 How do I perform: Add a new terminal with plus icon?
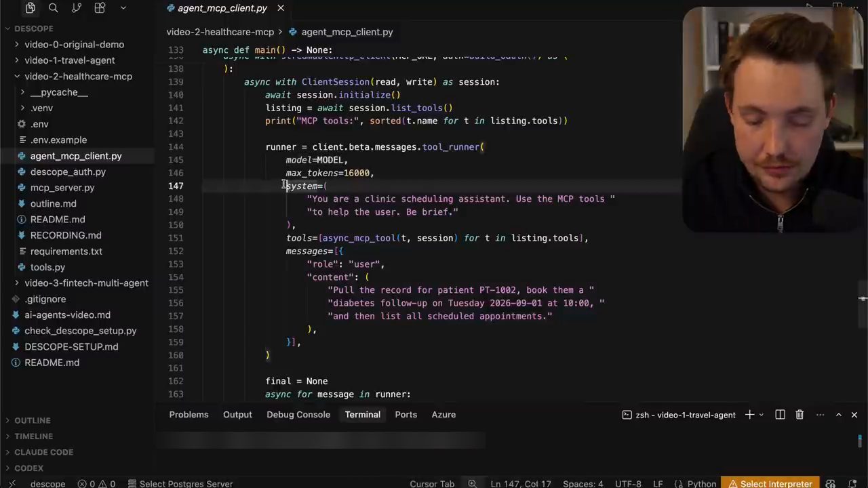tap(749, 415)
